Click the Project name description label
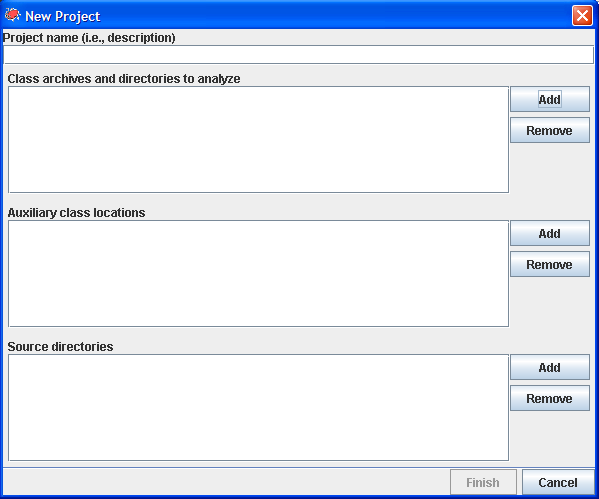Image resolution: width=599 pixels, height=499 pixels. [89, 38]
